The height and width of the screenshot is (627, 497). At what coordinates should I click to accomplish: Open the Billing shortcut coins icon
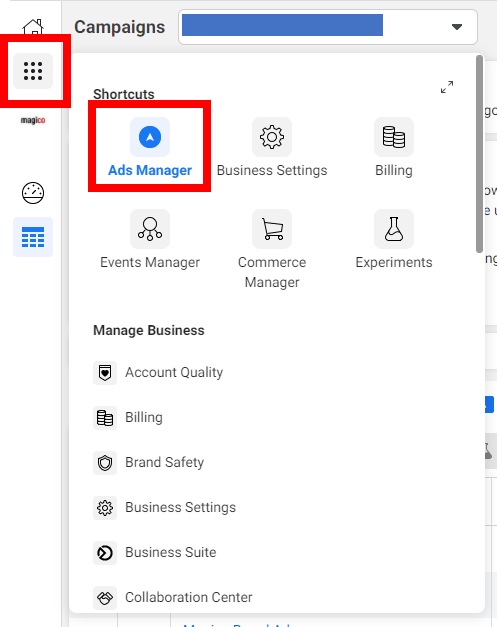394,137
